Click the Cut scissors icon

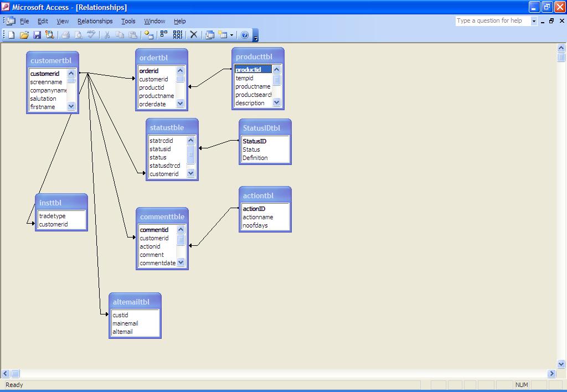[107, 35]
